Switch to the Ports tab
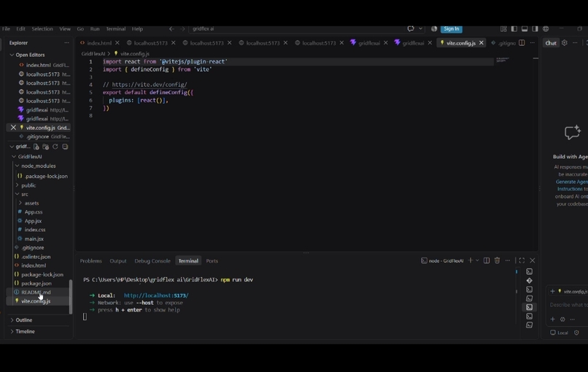This screenshot has height=372, width=588. pos(212,260)
